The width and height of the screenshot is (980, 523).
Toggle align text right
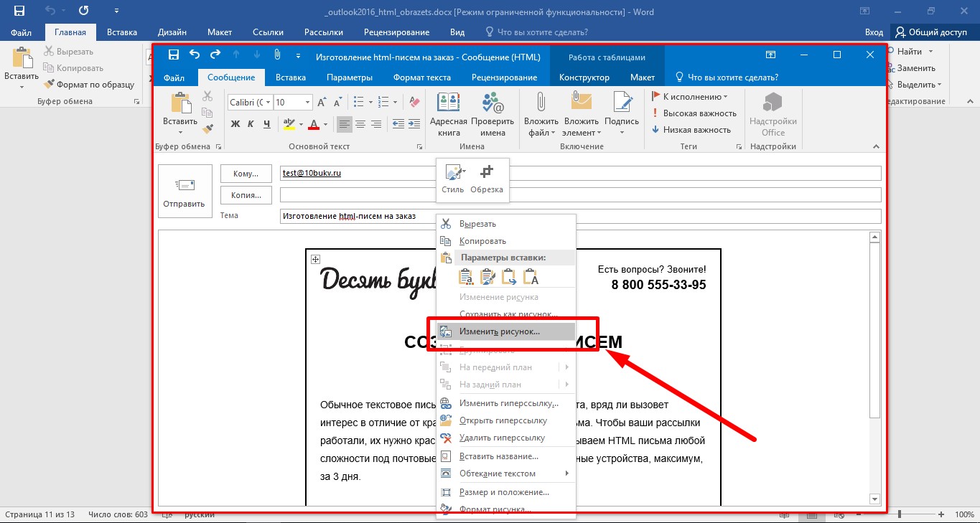coord(375,124)
